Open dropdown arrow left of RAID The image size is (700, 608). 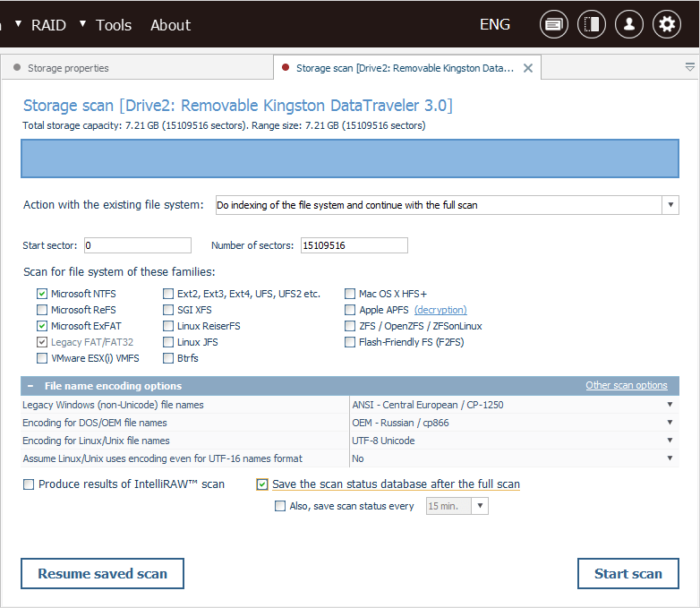tap(18, 23)
